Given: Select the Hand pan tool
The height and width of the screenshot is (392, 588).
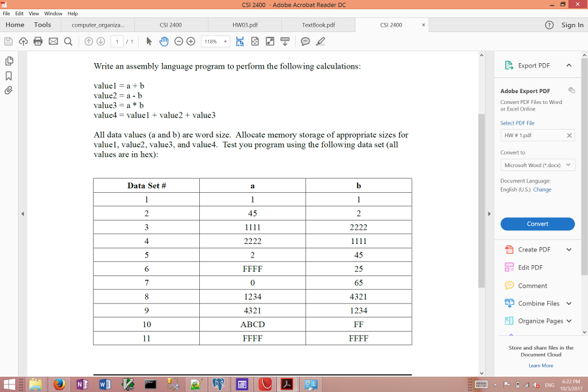Looking at the screenshot, I should [164, 41].
